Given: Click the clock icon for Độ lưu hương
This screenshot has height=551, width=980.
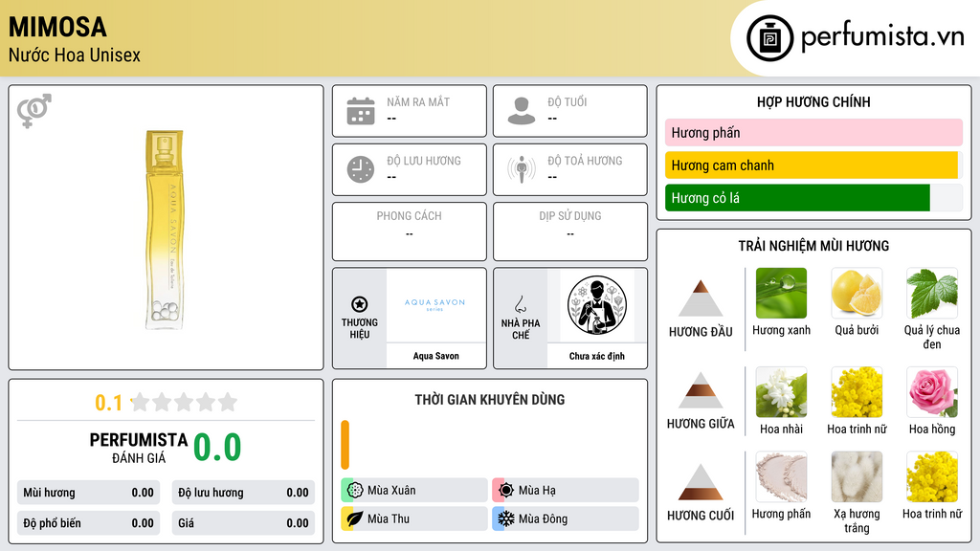Looking at the screenshot, I should pyautogui.click(x=361, y=169).
